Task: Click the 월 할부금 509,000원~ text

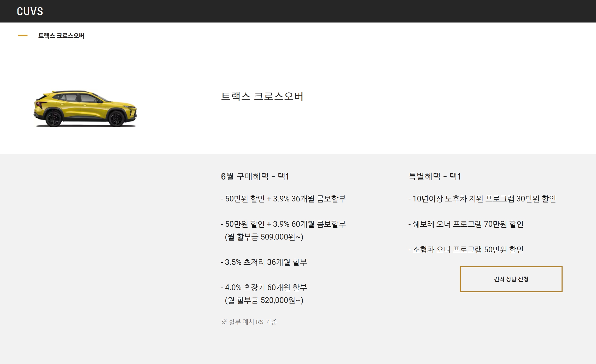Action: tap(264, 237)
